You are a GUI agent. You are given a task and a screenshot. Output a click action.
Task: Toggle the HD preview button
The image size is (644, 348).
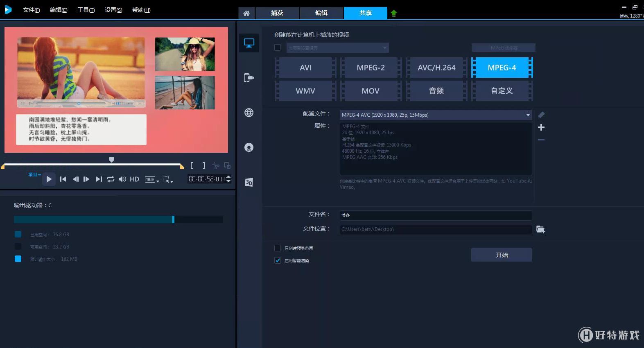coord(134,179)
